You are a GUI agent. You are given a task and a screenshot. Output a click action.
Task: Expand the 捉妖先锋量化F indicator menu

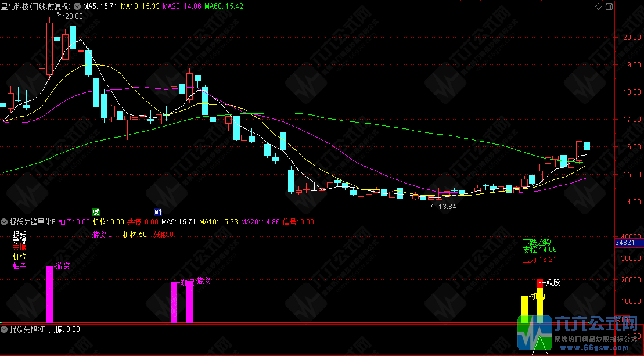tap(4, 222)
